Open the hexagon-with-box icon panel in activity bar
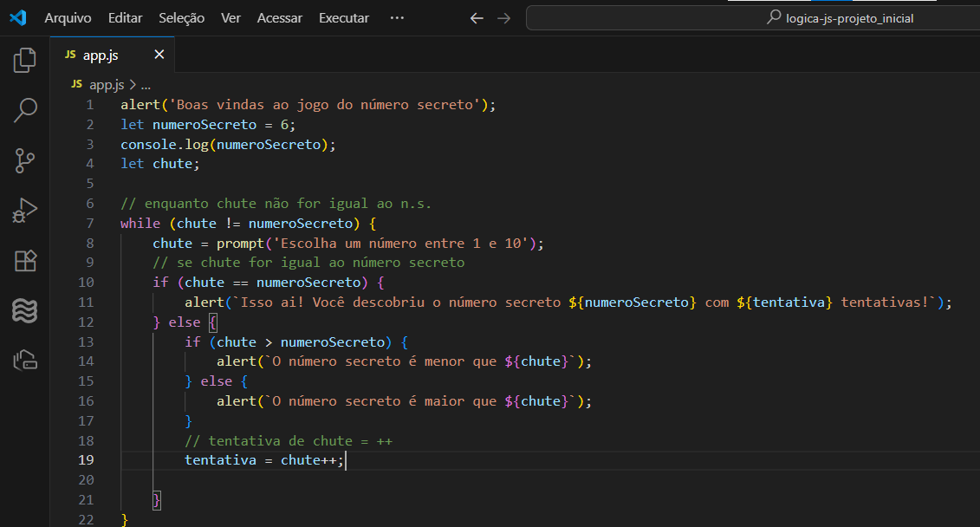 point(25,360)
